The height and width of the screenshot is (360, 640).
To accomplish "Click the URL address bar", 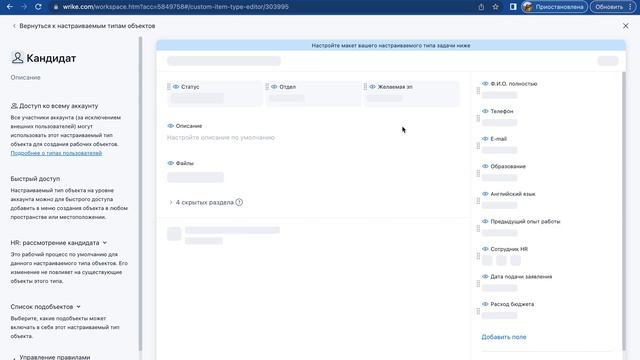I will (176, 7).
